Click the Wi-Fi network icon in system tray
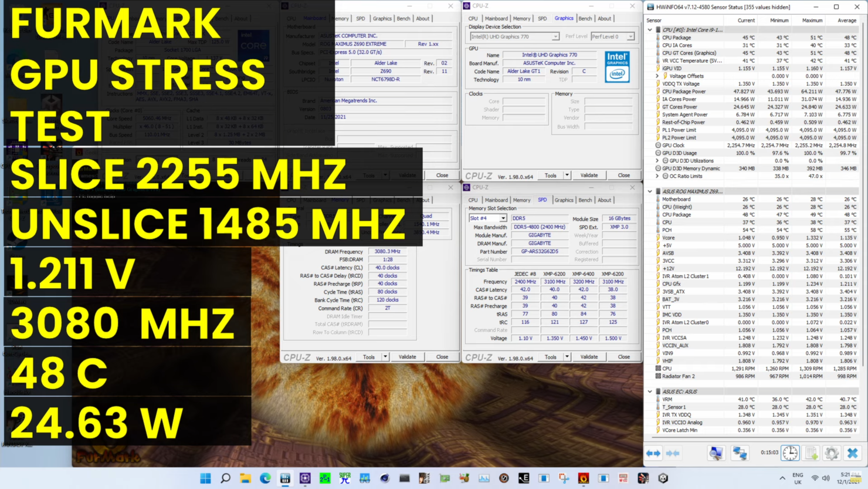Screen dimensions: 868x489 pos(815,478)
